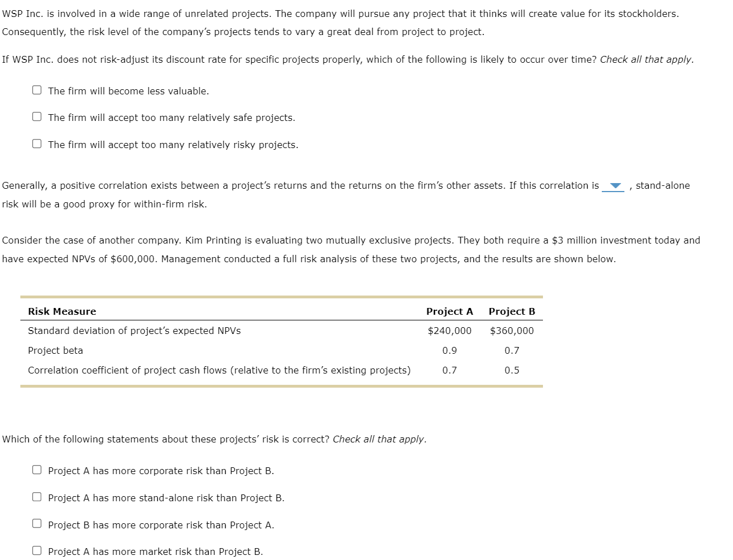Click the Project beta value 0.7
Viewport: 733px width, 560px height.
click(512, 350)
